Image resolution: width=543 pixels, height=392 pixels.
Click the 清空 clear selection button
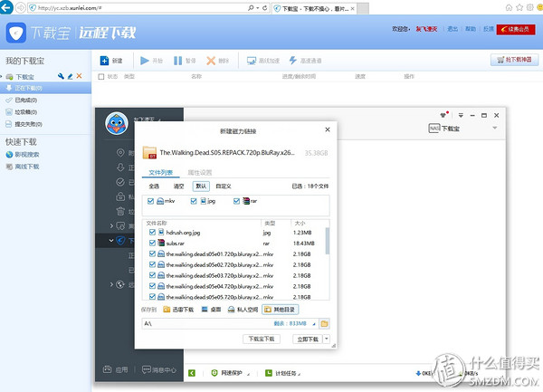click(x=178, y=186)
